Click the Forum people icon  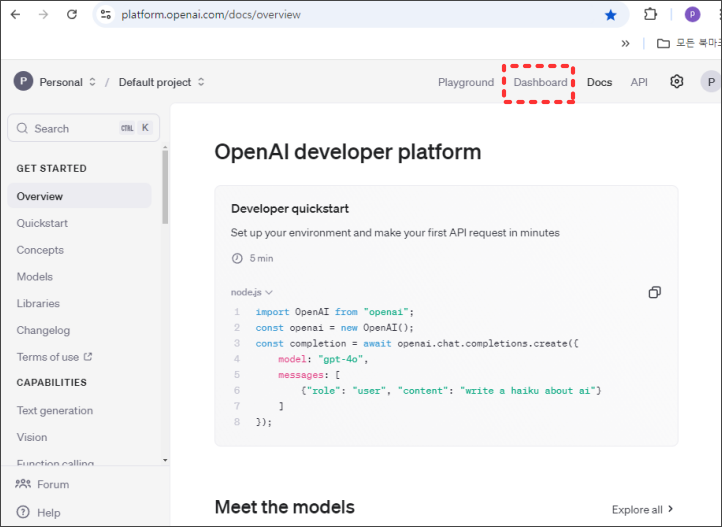[23, 484]
